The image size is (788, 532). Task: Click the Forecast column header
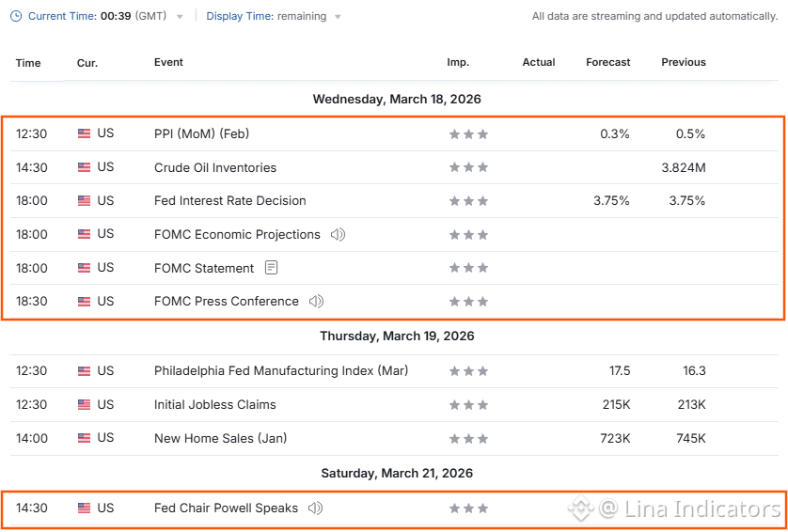click(x=608, y=62)
